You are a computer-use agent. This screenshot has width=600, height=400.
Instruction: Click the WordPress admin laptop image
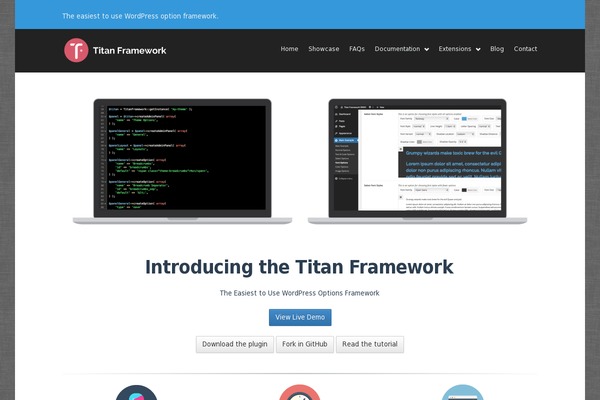[417, 161]
